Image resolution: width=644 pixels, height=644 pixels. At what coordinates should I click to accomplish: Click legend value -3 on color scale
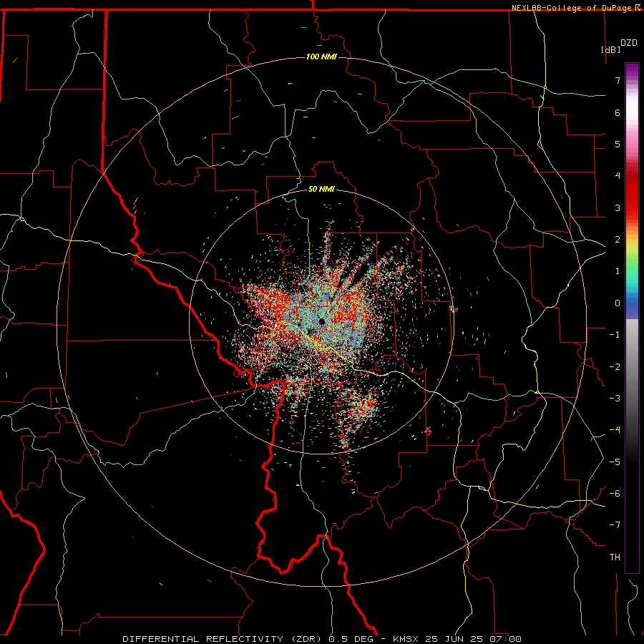pos(615,399)
